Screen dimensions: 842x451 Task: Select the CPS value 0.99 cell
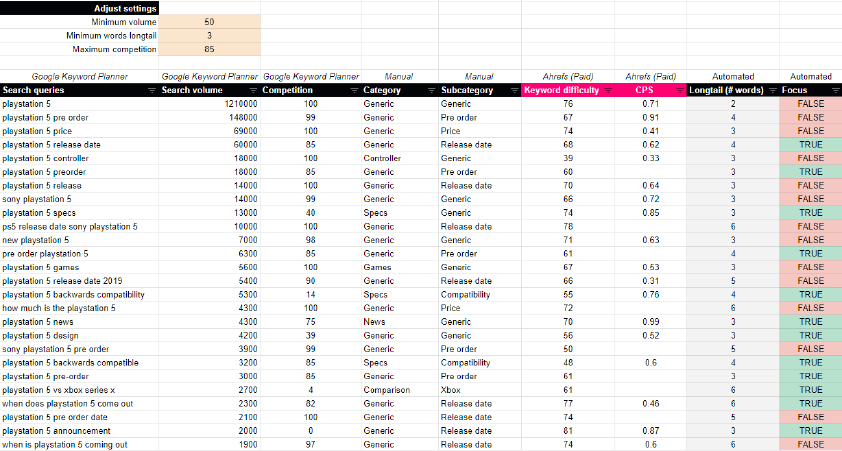[650, 322]
